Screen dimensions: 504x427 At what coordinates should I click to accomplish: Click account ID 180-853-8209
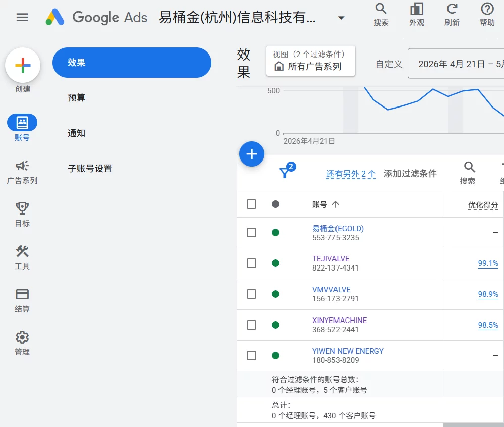tap(335, 360)
